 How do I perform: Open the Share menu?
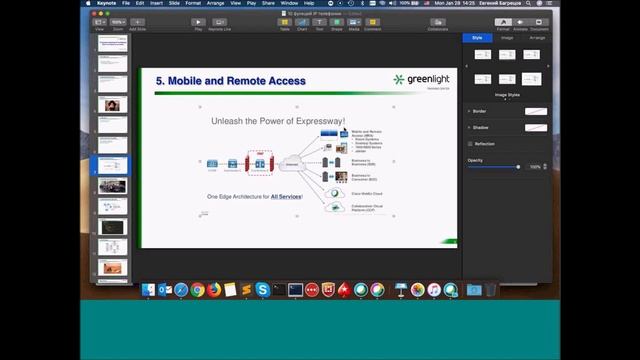click(268, 3)
